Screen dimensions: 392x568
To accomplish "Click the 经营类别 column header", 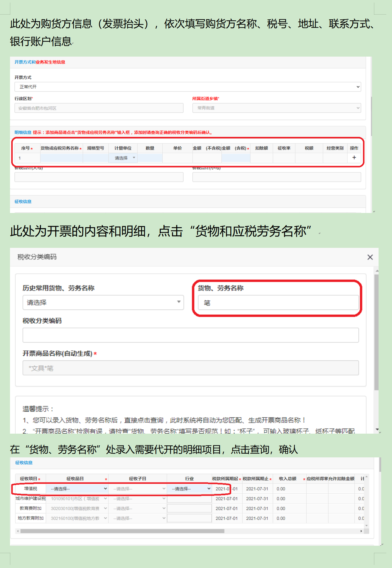I will 335,148.
